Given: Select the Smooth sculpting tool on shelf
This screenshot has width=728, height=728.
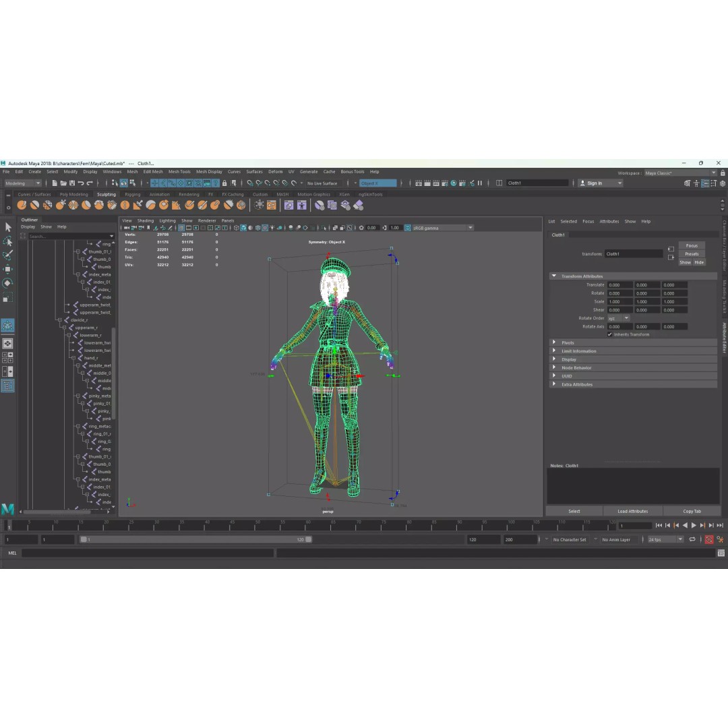Looking at the screenshot, I should pos(35,205).
